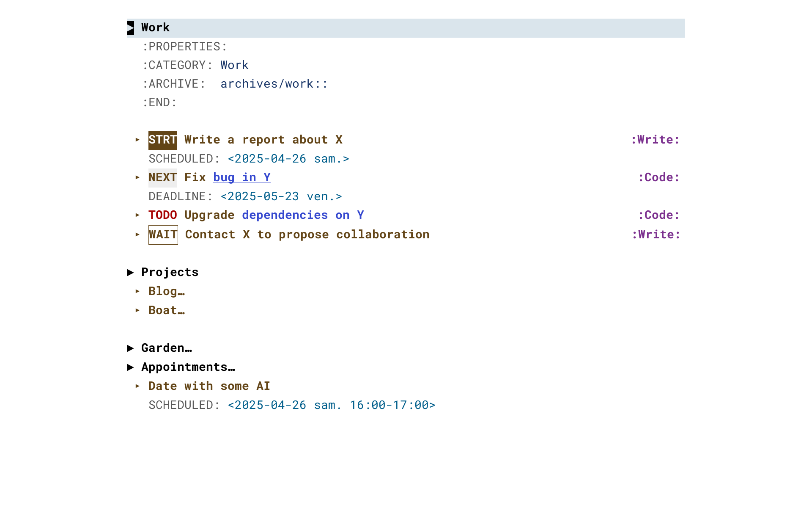Click the 'Work' heading text
Image resolution: width=812 pixels, height=508 pixels.
click(x=156, y=28)
